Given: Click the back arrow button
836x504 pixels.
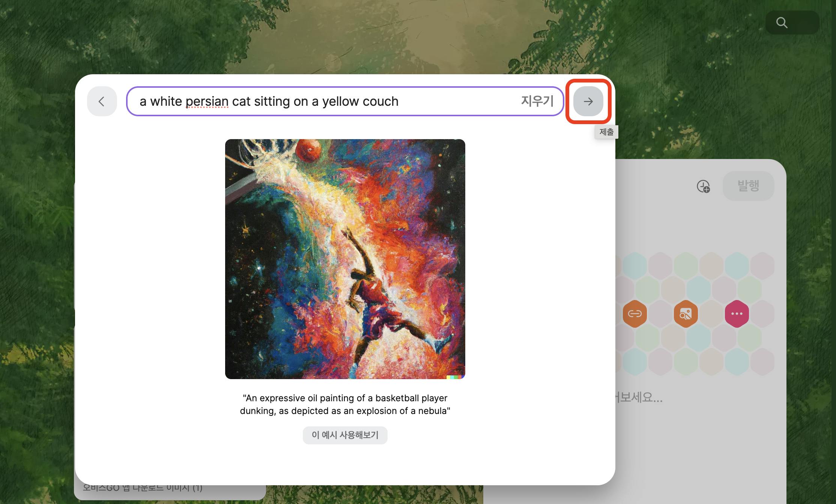Looking at the screenshot, I should coord(102,101).
